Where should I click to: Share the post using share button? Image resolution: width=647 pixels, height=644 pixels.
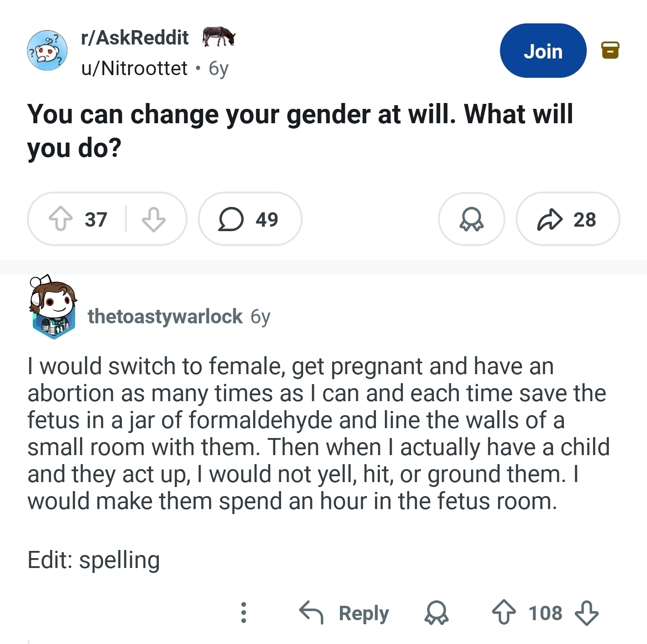[567, 219]
